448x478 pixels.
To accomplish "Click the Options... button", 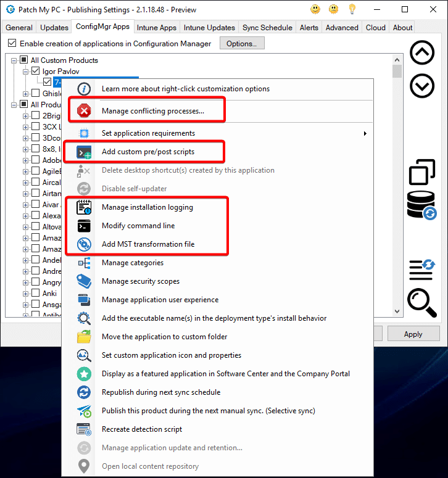I will point(241,44).
